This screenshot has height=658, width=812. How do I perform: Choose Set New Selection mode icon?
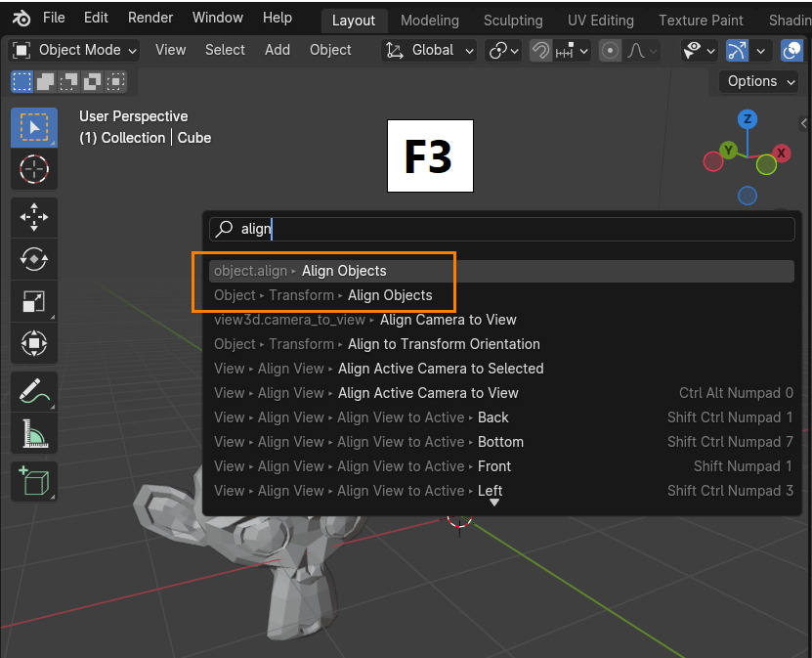[21, 82]
